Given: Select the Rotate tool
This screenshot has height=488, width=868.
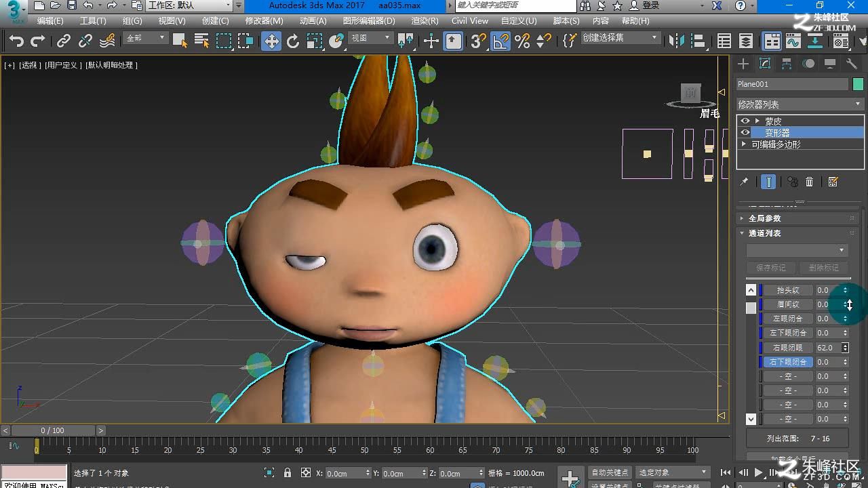Looking at the screenshot, I should (293, 41).
